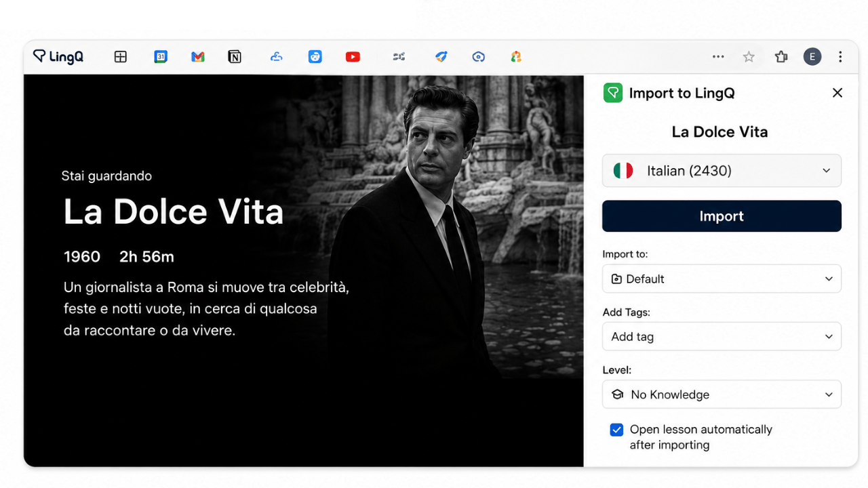Open the browser extensions puzzle icon
This screenshot has width=868, height=488.
[781, 57]
